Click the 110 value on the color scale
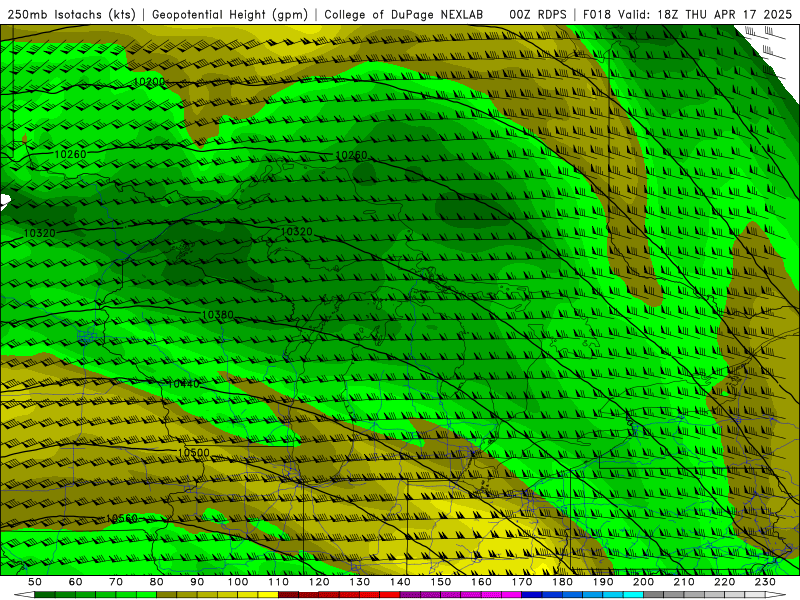The width and height of the screenshot is (800, 600). (279, 582)
